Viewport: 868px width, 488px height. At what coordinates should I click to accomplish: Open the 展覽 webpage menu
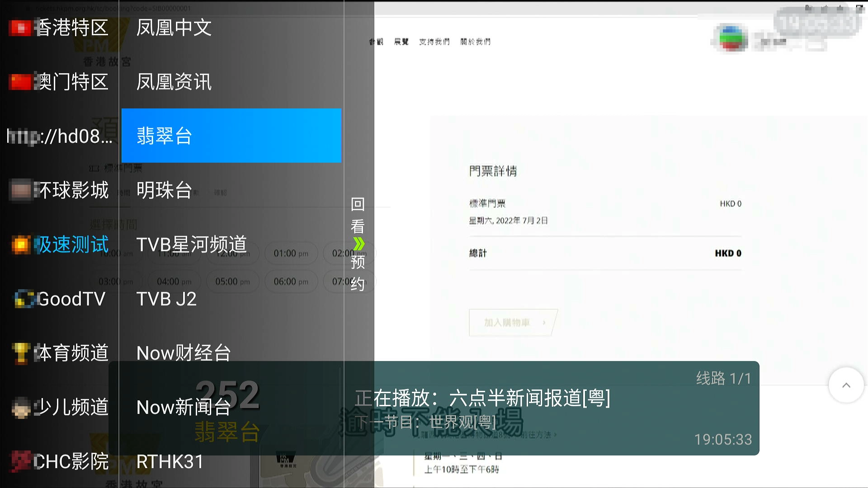click(x=401, y=42)
